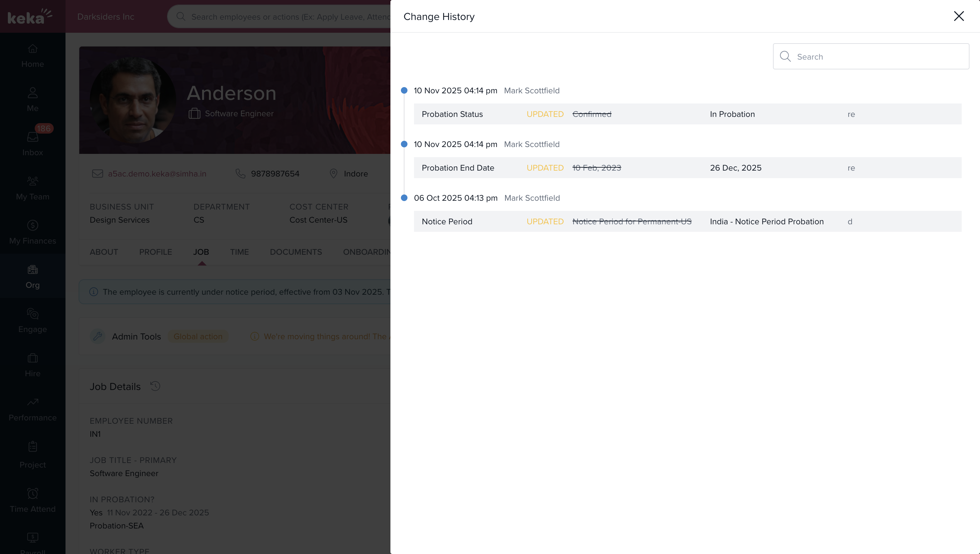Click the employee email address link
The width and height of the screenshot is (980, 554).
[x=157, y=174]
